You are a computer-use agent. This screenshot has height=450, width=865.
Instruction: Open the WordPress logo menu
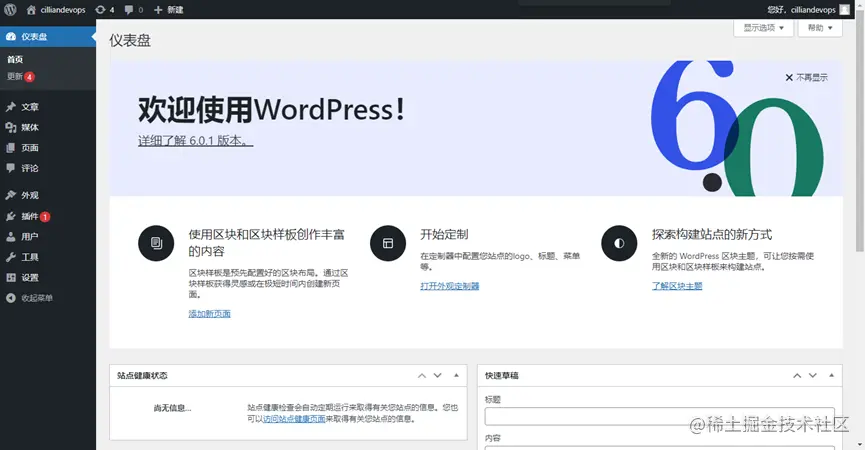pyautogui.click(x=10, y=9)
